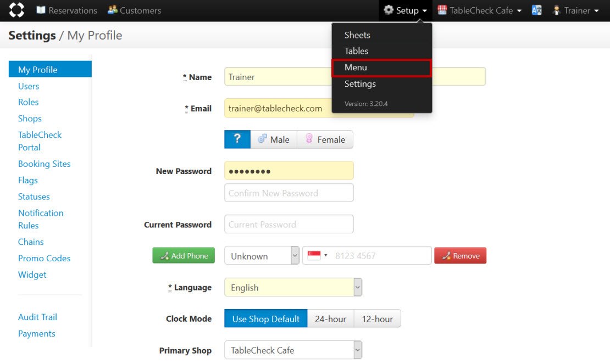Click the Setup gear icon
This screenshot has width=610, height=364.
388,10
